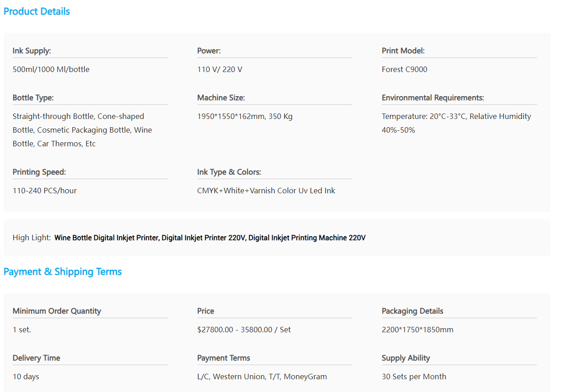Select the Forest C9000 print model text
The width and height of the screenshot is (573, 392).
[404, 69]
